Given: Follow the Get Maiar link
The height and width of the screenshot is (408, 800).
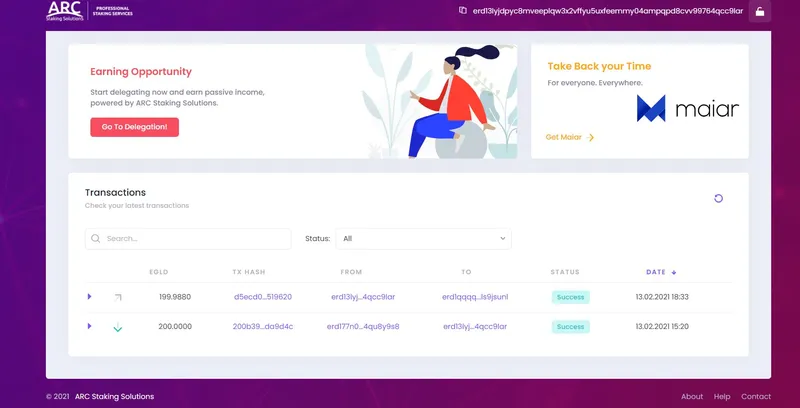Looking at the screenshot, I should point(570,137).
